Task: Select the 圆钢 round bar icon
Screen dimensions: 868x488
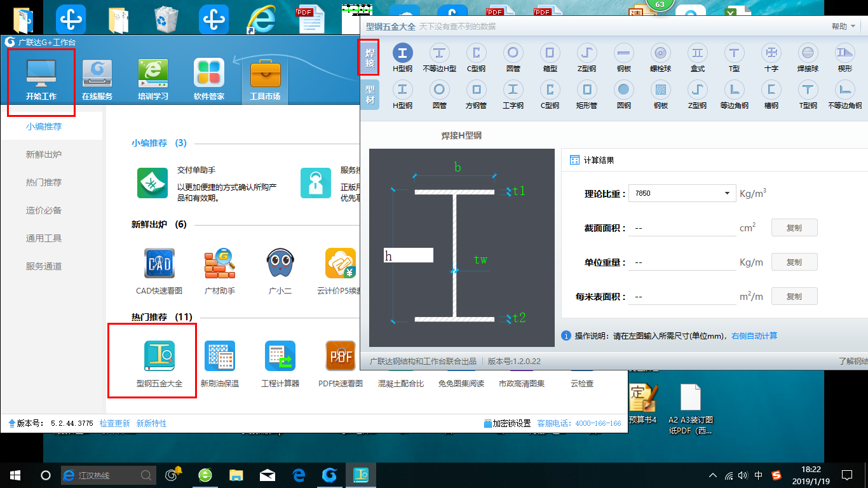Action: click(x=624, y=95)
